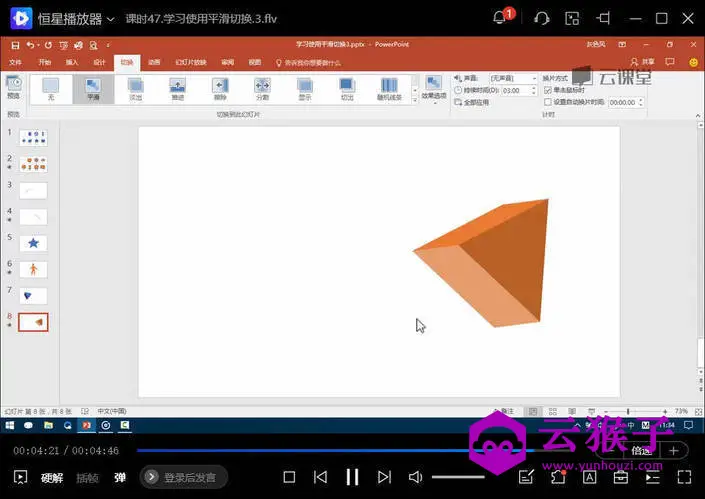Viewport: 705px width, 499px height.
Task: Toggle the 弹 danmaku display
Action: [120, 477]
